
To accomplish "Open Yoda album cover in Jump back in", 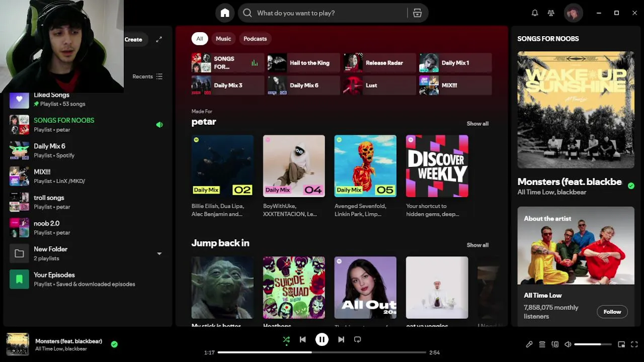I will click(x=222, y=288).
